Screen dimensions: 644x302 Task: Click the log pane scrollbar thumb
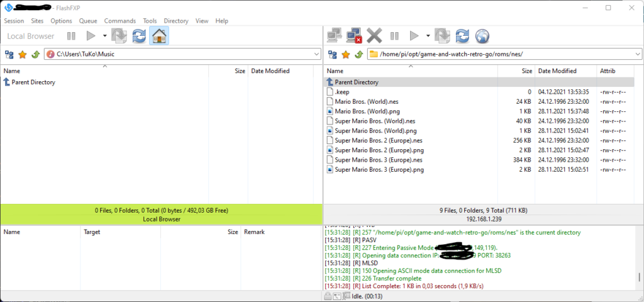(639, 279)
